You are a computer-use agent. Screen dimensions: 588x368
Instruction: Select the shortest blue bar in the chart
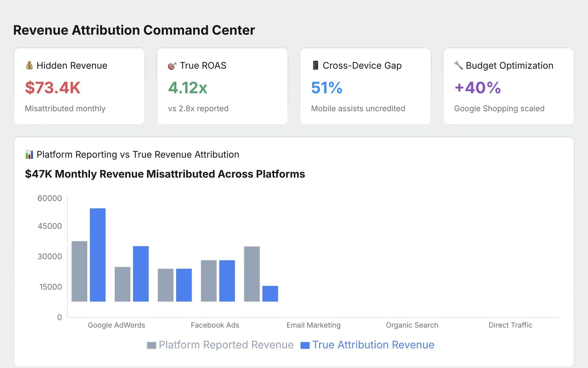coord(270,294)
